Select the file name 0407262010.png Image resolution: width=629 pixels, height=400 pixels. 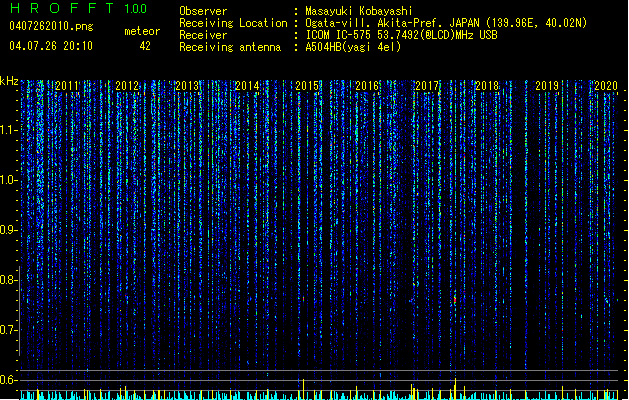point(51,26)
